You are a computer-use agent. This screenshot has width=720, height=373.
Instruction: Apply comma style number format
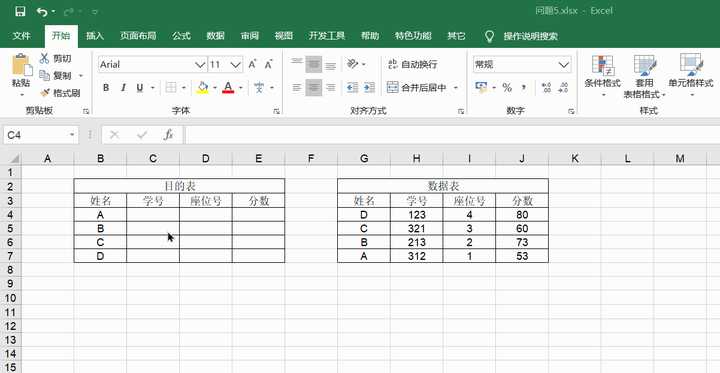524,87
